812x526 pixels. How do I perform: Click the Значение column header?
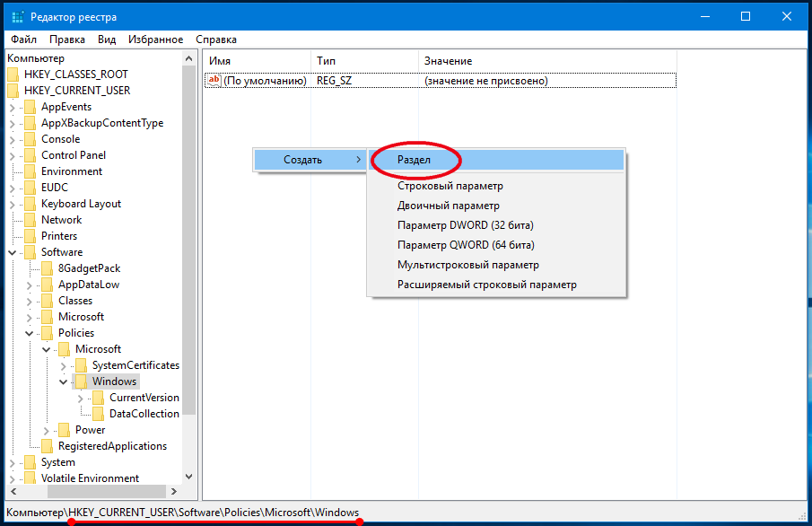coord(448,60)
